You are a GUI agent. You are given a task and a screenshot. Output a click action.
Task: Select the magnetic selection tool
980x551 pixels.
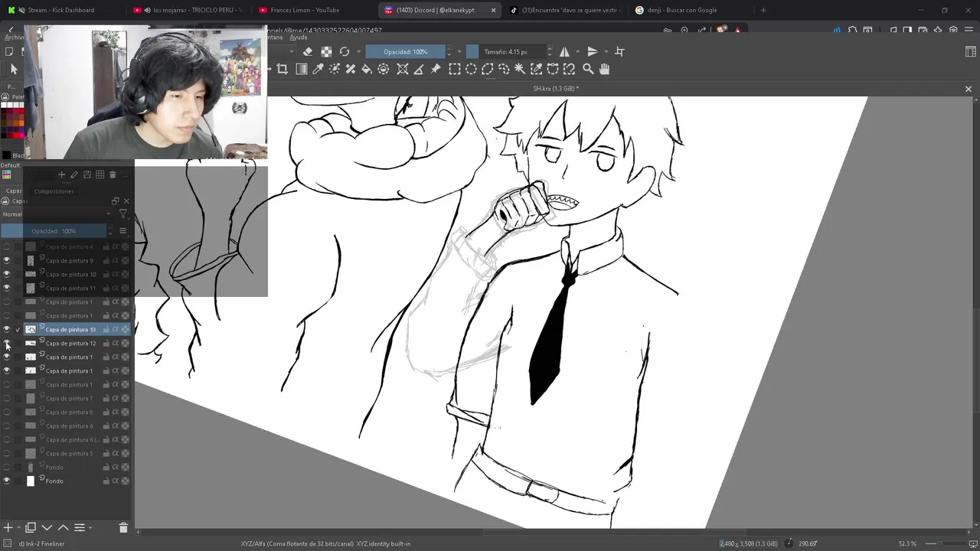(569, 69)
